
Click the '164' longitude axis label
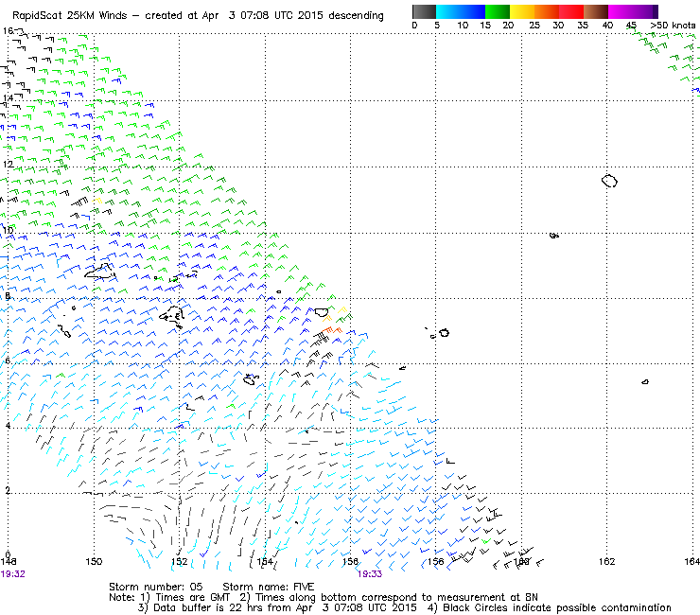[x=692, y=561]
